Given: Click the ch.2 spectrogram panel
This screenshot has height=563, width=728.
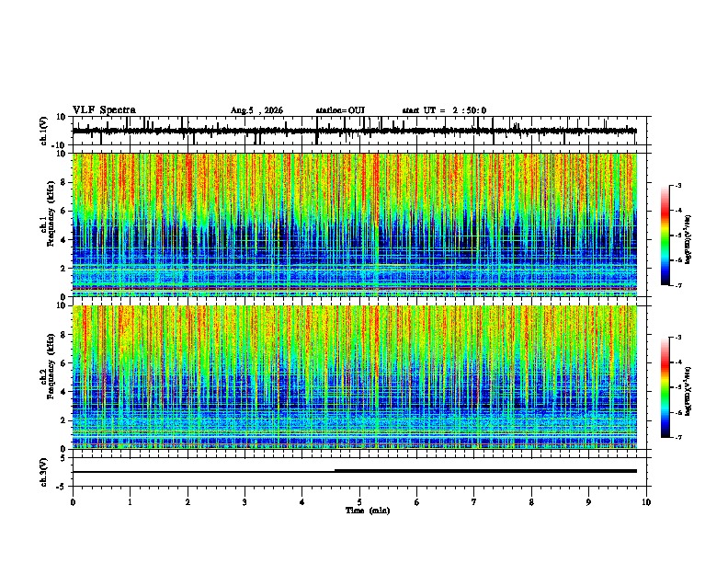Looking at the screenshot, I should point(354,377).
